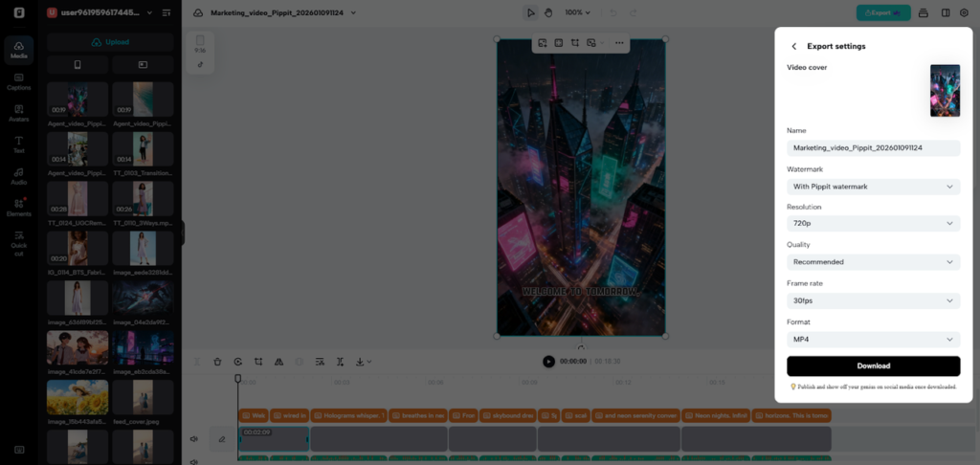Viewport: 980px width, 465px height.
Task: Mute the video track in timeline
Action: [193, 439]
